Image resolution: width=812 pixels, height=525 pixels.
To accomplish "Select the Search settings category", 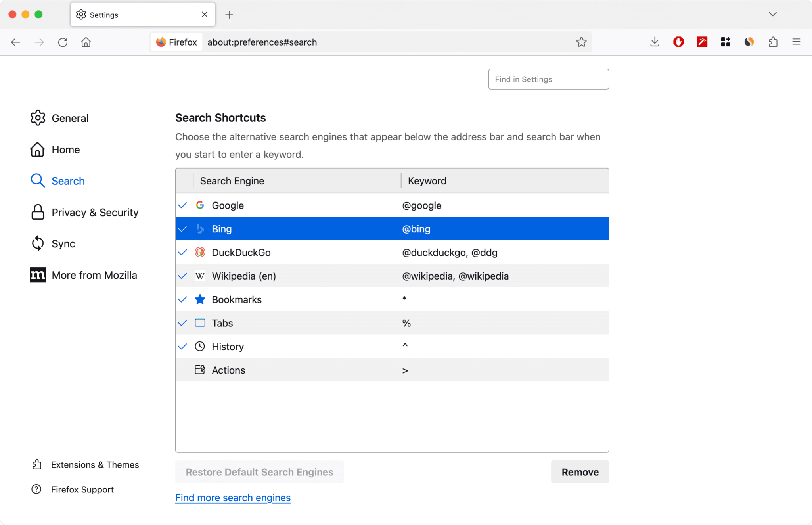I will point(57,181).
